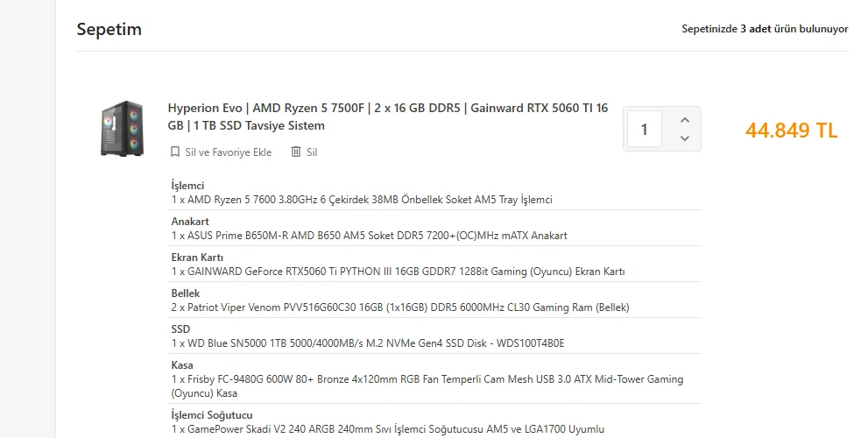The image size is (868, 438).
Task: Select the İşlemci label
Action: [x=187, y=186]
